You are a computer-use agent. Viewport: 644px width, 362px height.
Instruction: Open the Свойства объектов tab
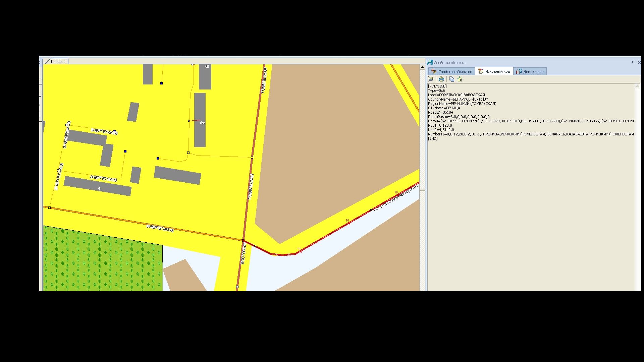451,71
